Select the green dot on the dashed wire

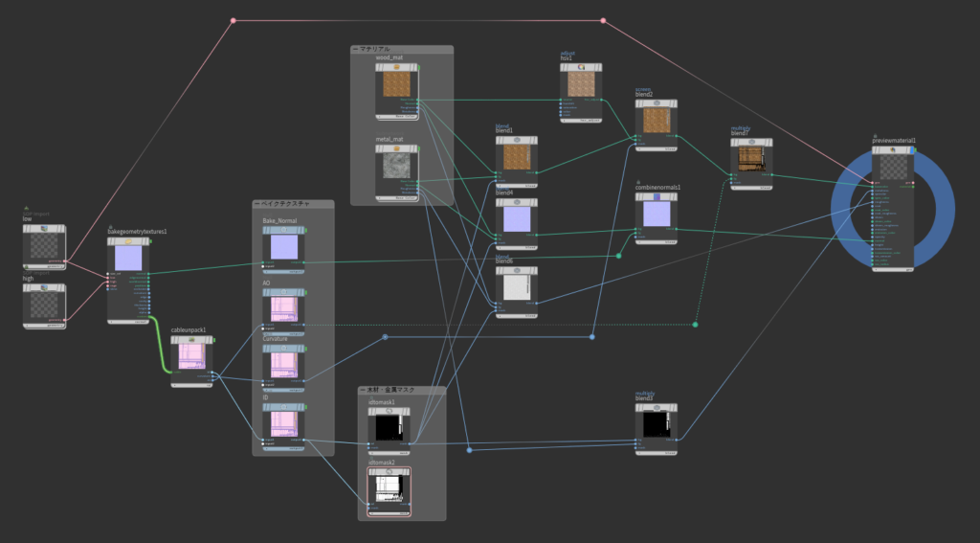click(695, 325)
